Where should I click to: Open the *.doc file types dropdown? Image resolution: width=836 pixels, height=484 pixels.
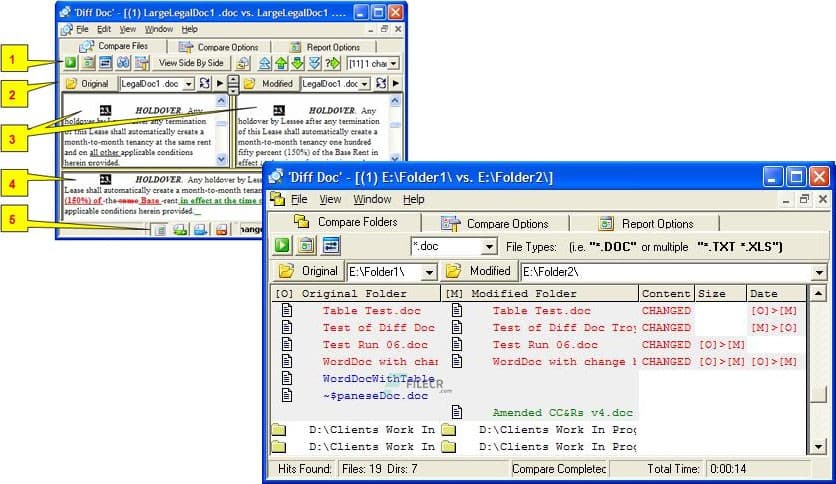[x=489, y=246]
